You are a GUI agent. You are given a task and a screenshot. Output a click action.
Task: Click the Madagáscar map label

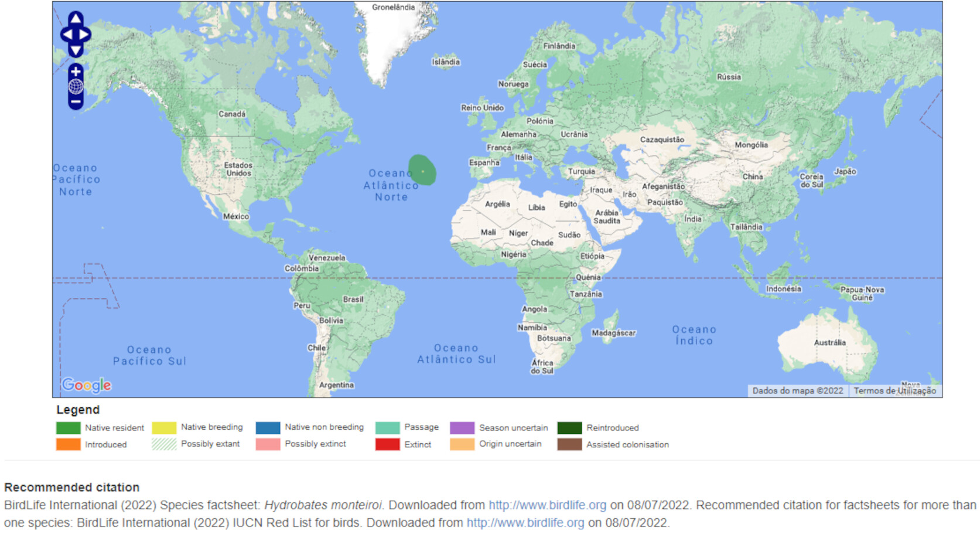613,333
